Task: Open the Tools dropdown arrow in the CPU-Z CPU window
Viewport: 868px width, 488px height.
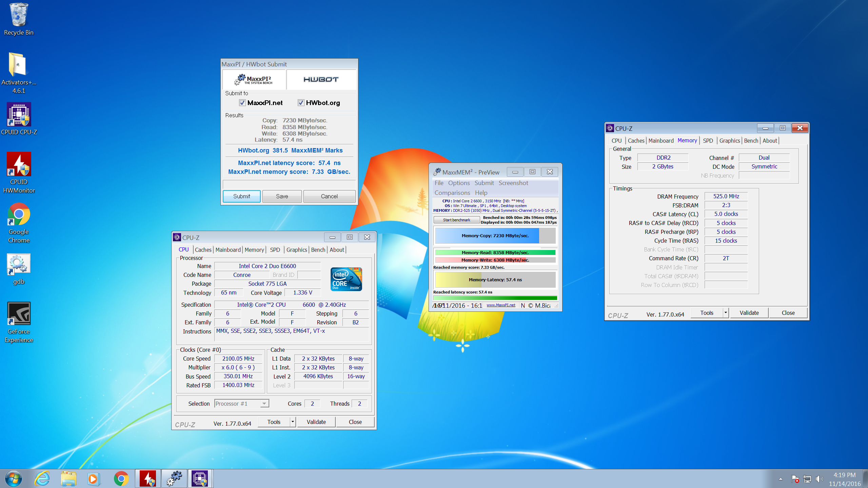Action: coord(293,422)
